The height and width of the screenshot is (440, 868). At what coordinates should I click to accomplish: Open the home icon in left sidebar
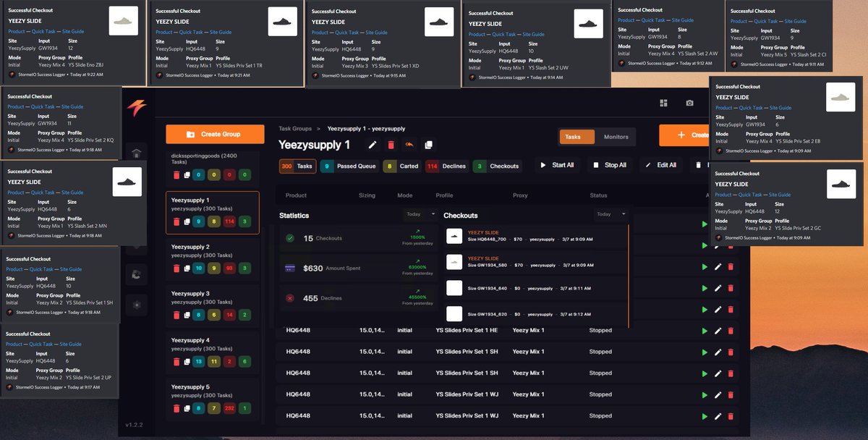point(136,153)
